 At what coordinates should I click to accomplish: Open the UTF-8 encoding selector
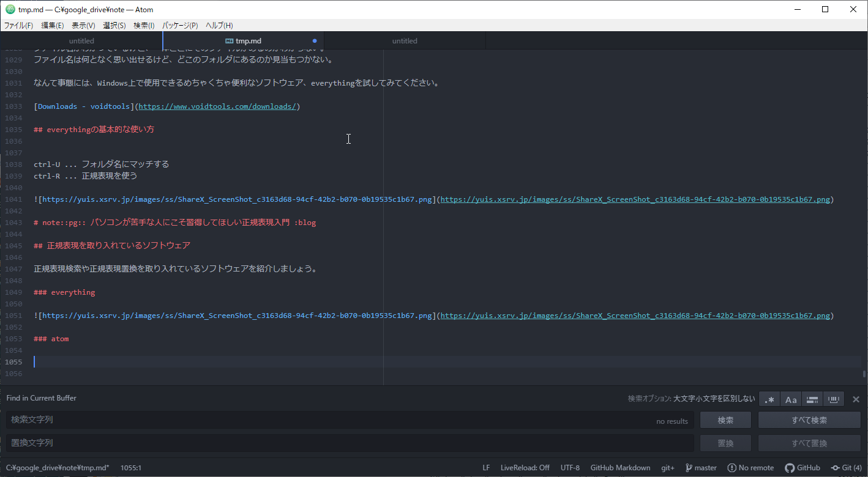tap(570, 468)
